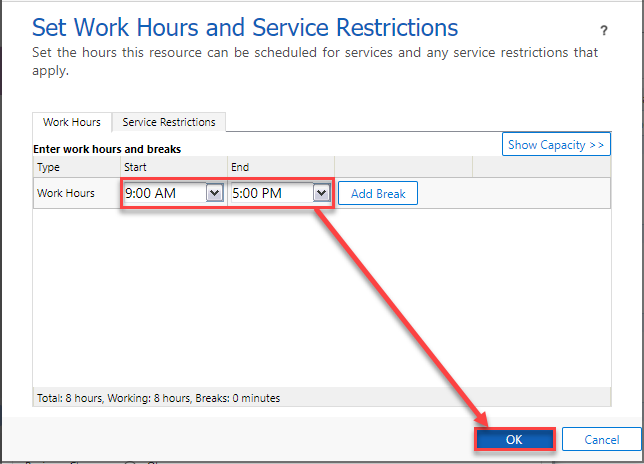
Task: Click the Type column header
Action: (x=49, y=167)
